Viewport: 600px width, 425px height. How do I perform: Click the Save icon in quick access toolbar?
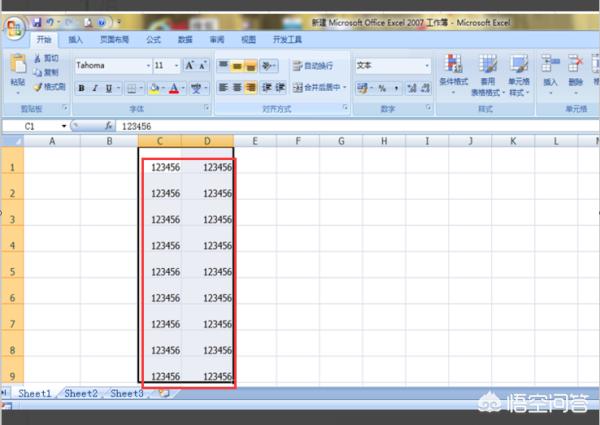click(37, 23)
